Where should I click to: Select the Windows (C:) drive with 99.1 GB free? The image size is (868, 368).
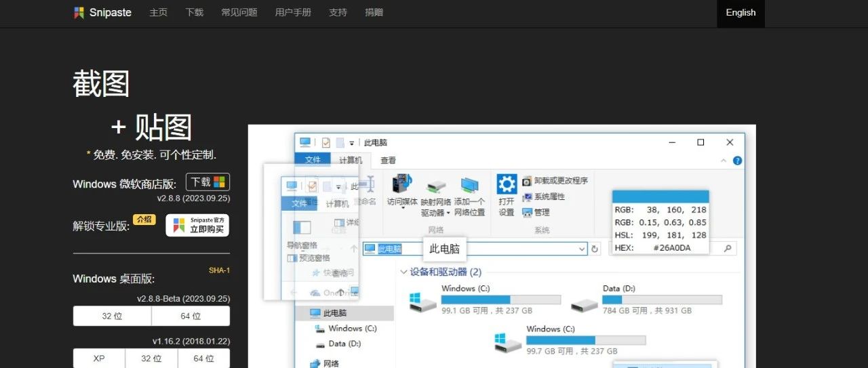point(486,299)
